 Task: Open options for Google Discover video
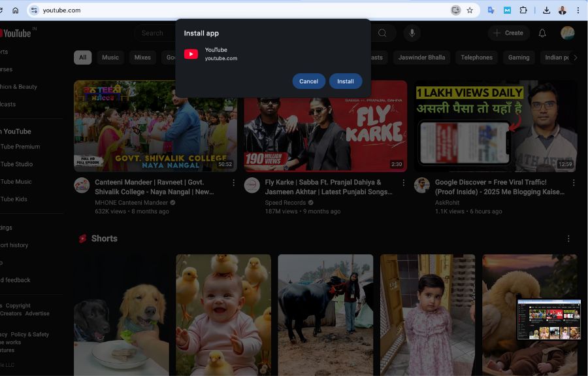click(574, 182)
